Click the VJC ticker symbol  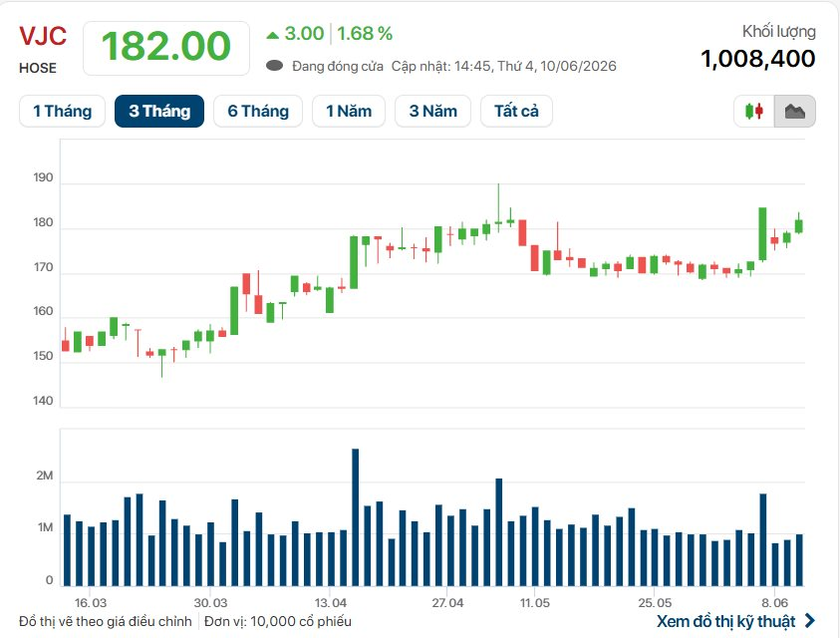[x=43, y=37]
